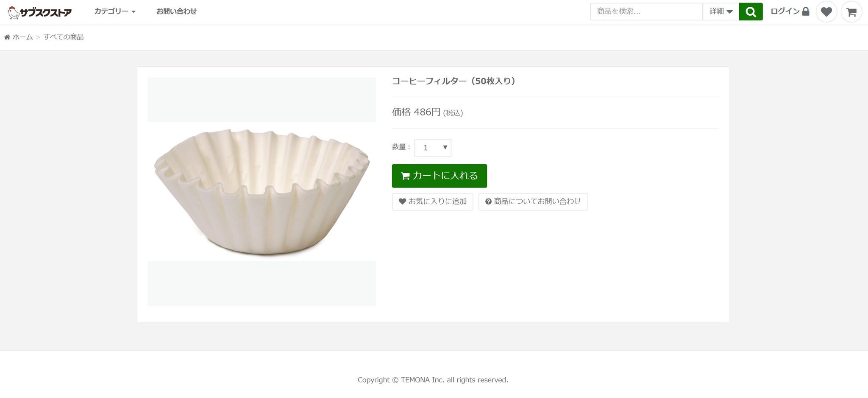Click the chicken logo of サブスクストア
The width and height of the screenshot is (868, 398).
tap(14, 12)
